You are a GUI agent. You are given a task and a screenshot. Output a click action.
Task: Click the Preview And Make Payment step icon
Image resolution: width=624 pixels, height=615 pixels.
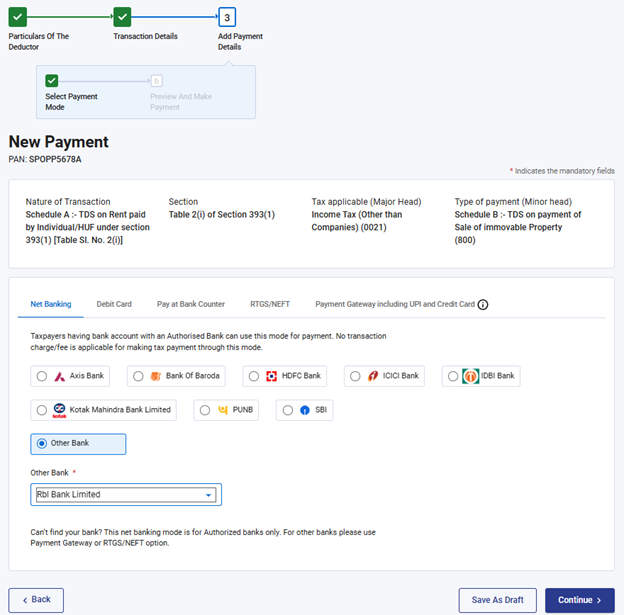pos(157,81)
